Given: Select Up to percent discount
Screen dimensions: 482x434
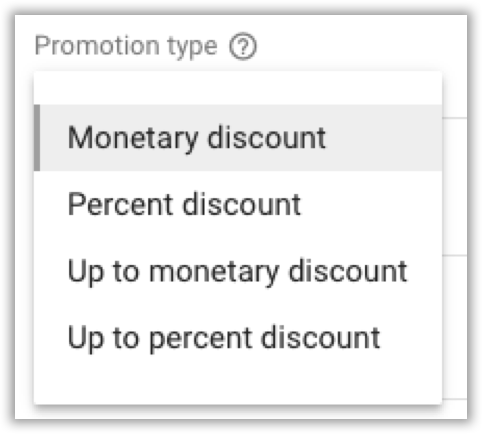Looking at the screenshot, I should pyautogui.click(x=238, y=338).
